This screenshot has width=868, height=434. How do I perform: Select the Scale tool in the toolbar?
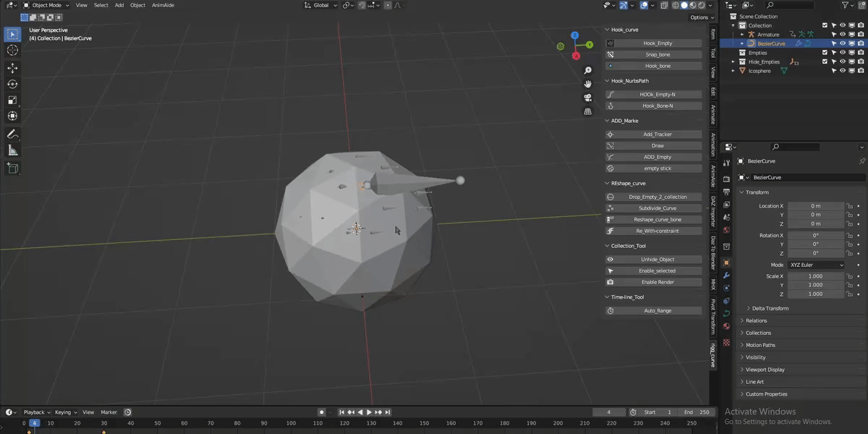click(12, 100)
